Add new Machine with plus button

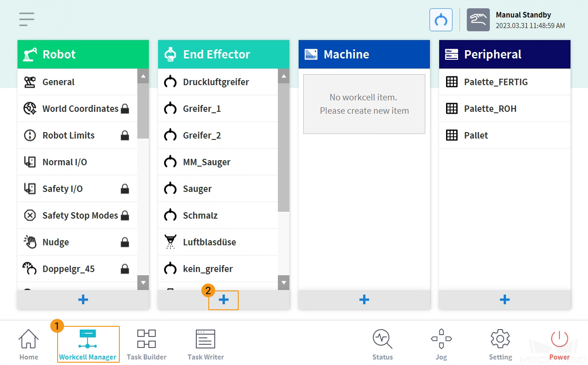tap(364, 300)
